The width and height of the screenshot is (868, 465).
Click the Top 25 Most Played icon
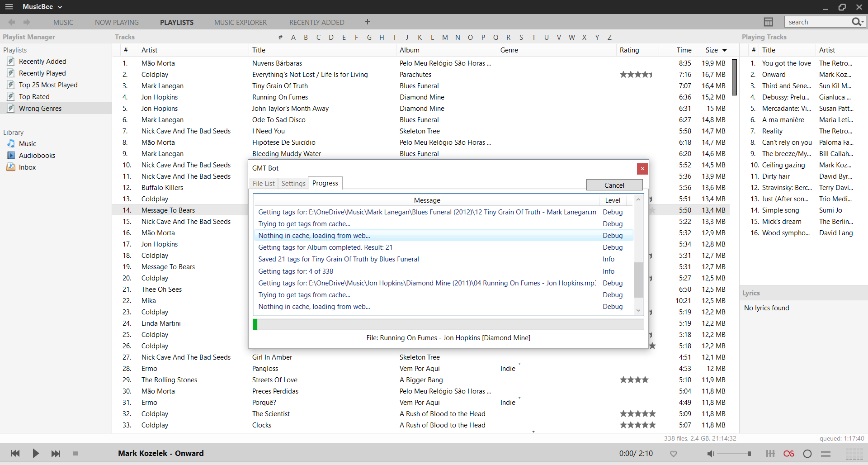pos(11,85)
